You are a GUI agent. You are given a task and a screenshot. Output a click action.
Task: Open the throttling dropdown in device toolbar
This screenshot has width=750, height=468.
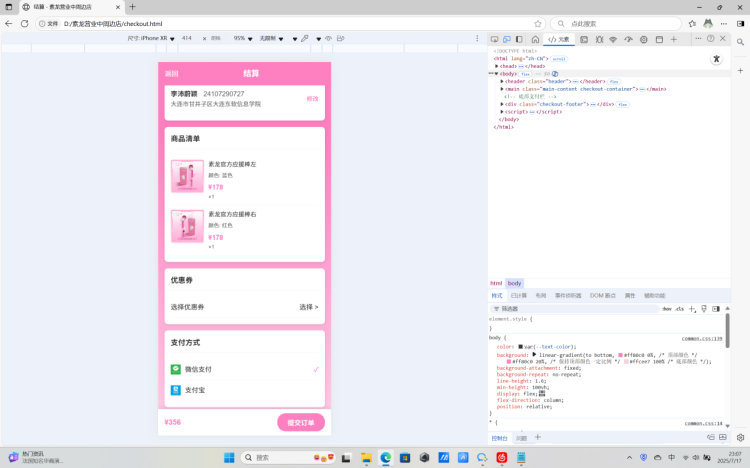coord(271,38)
